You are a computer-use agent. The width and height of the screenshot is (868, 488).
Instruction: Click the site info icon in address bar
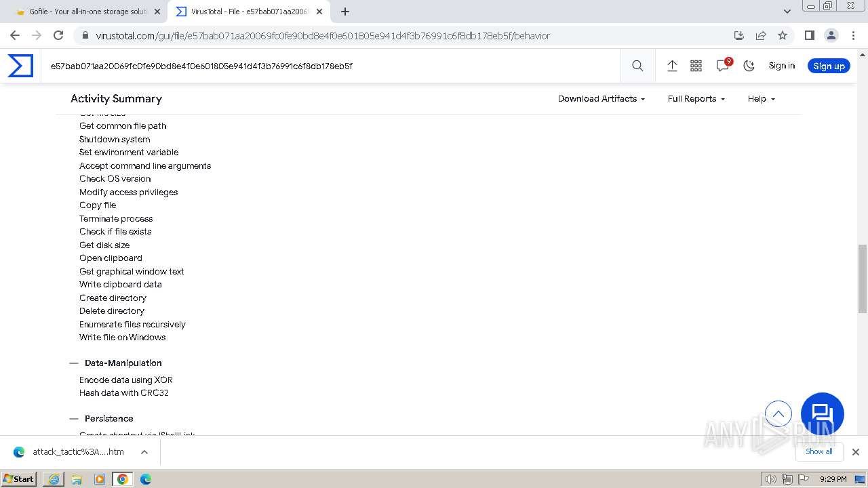[x=84, y=35]
